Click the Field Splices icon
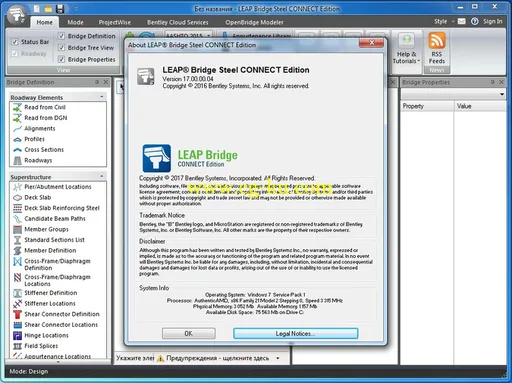The width and height of the screenshot is (512, 383). click(x=17, y=346)
